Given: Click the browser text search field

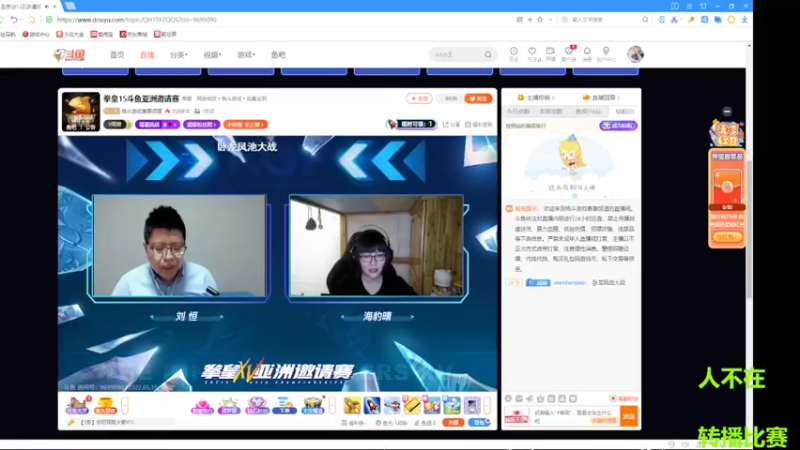Looking at the screenshot, I should (605, 19).
